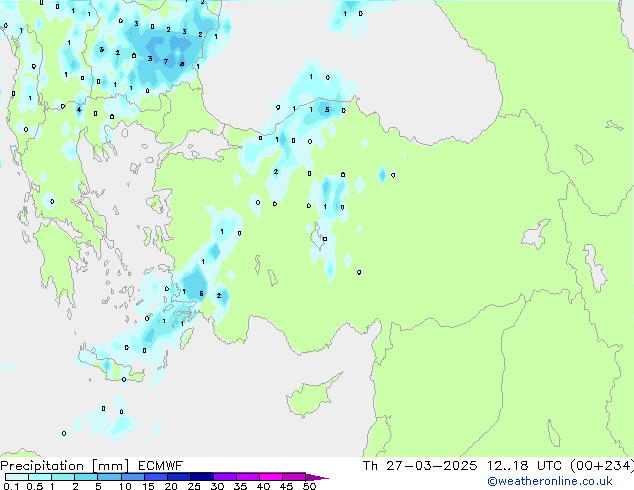The image size is (634, 490).
Task: Click the 0.1–0.5 mm legend swatch
Action: pos(17,477)
